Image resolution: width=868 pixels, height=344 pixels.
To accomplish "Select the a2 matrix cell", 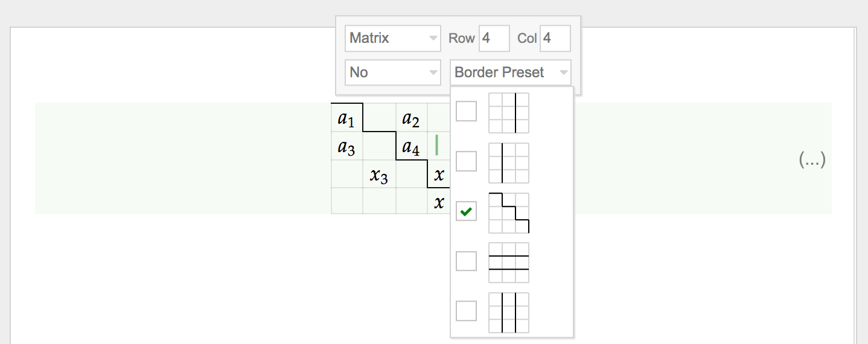I will click(411, 118).
